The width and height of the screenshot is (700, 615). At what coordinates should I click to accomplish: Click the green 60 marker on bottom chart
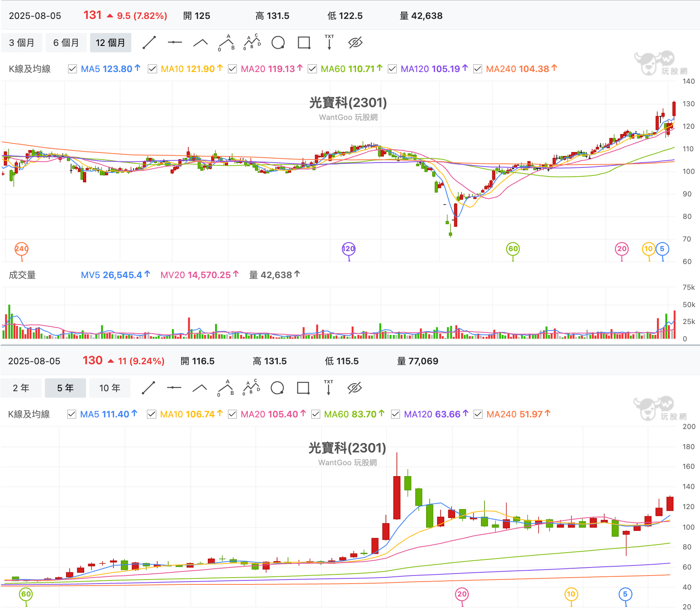tap(26, 594)
